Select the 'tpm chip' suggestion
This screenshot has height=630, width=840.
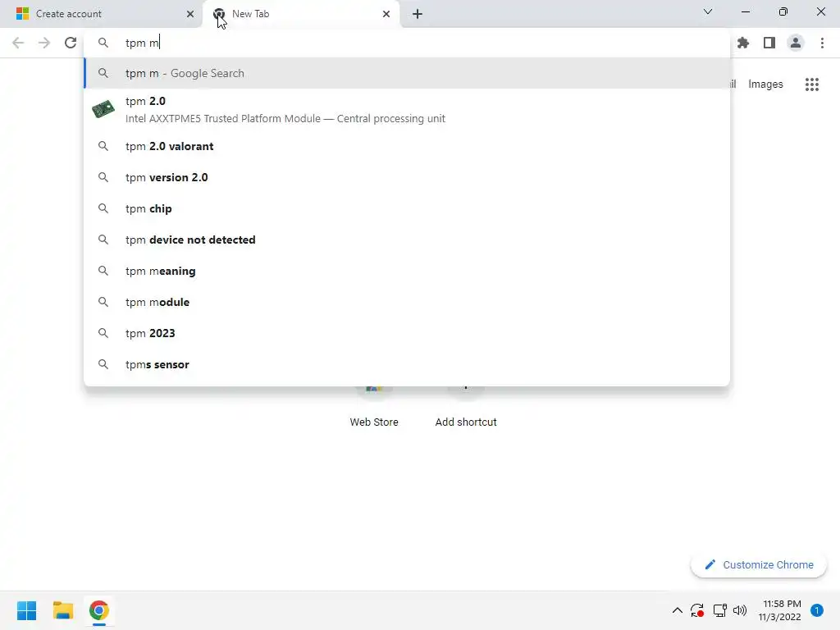(407, 208)
